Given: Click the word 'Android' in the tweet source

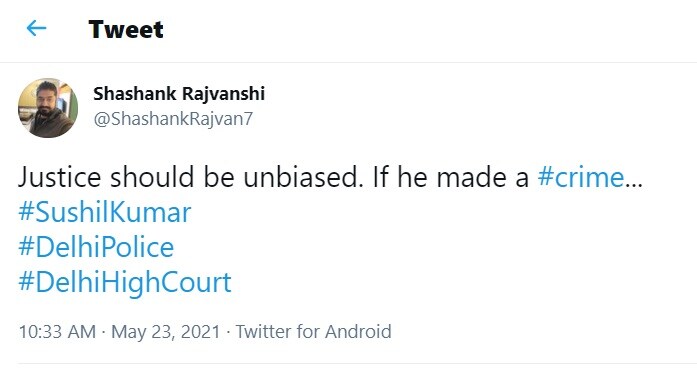Looking at the screenshot, I should point(358,332).
